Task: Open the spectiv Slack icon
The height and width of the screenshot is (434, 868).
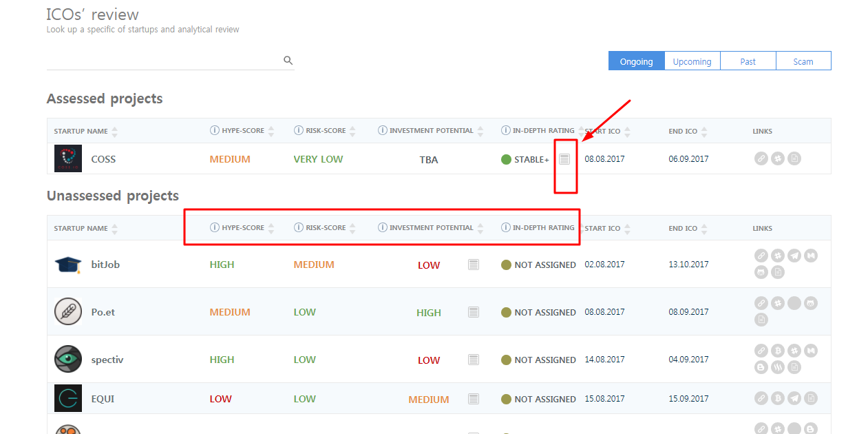Action: [x=794, y=351]
